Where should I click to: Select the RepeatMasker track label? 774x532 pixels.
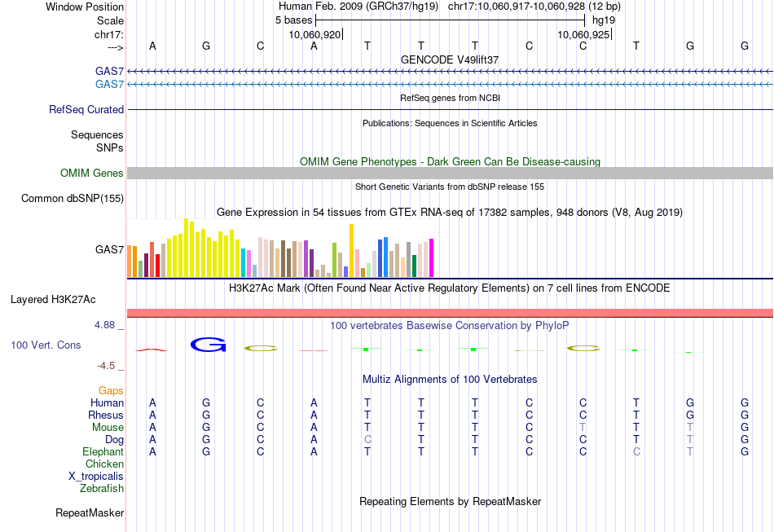tap(90, 512)
